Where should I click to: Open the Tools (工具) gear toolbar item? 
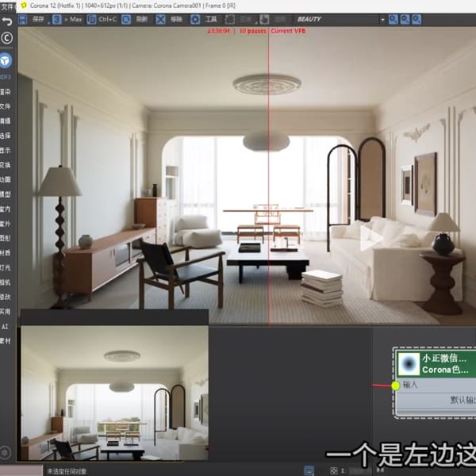196,19
